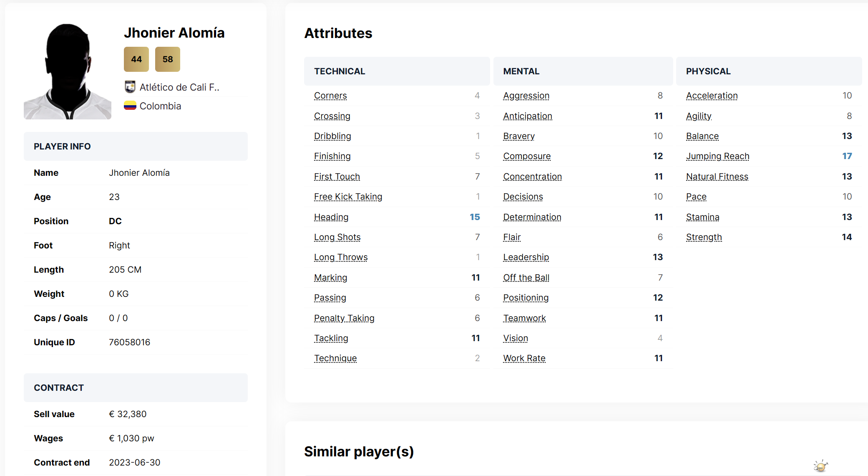Image resolution: width=868 pixels, height=476 pixels.
Task: Click the 44 current ability badge
Action: 136,59
